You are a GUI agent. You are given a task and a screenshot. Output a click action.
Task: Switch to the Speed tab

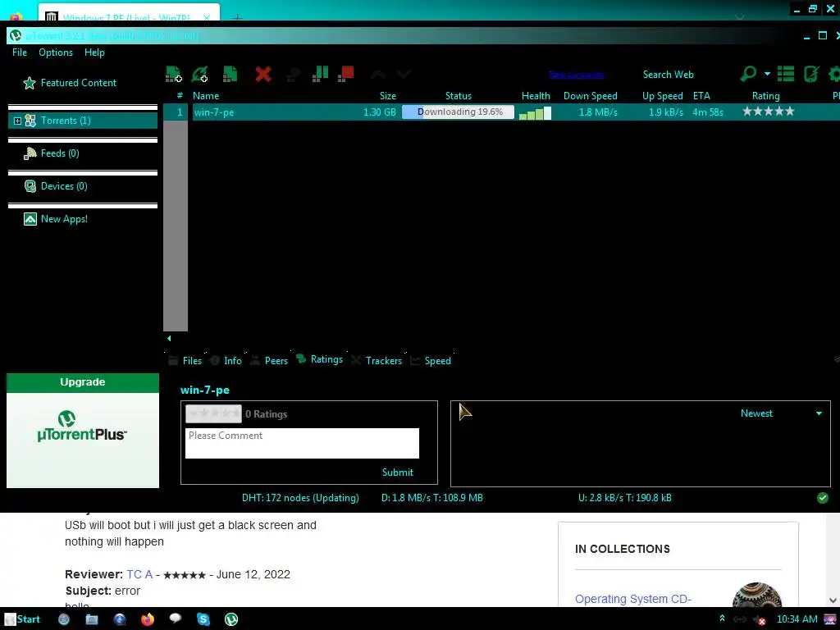tap(430, 361)
